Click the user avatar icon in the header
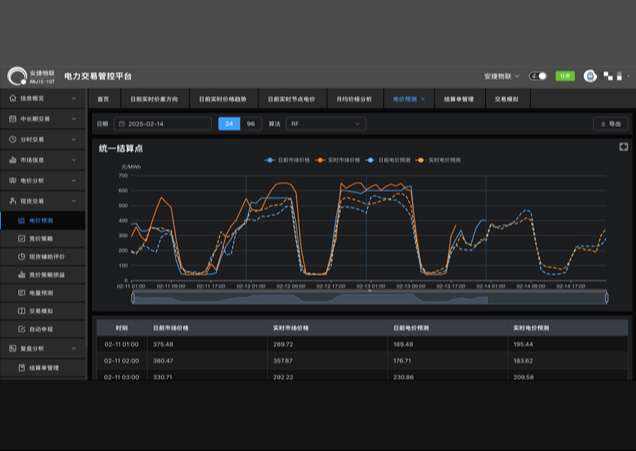This screenshot has width=636, height=451. (589, 76)
